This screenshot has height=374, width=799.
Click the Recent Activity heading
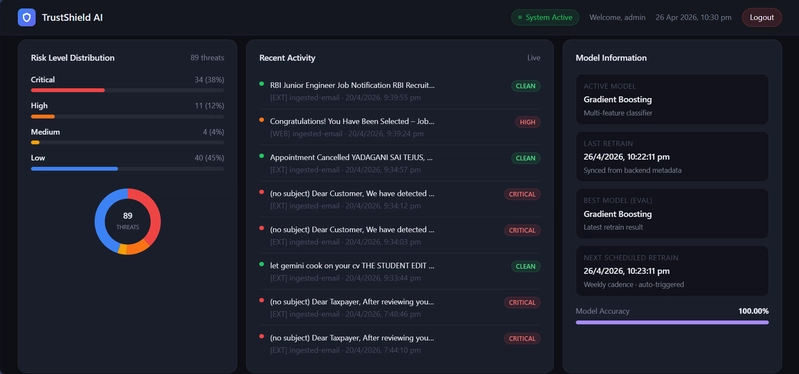(x=287, y=58)
